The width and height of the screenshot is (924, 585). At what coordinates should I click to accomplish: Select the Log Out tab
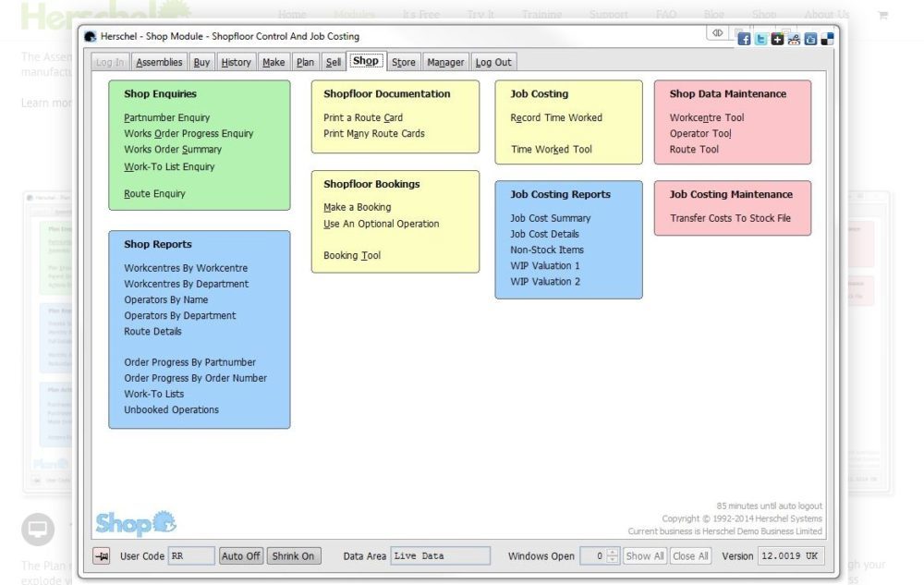pos(492,62)
